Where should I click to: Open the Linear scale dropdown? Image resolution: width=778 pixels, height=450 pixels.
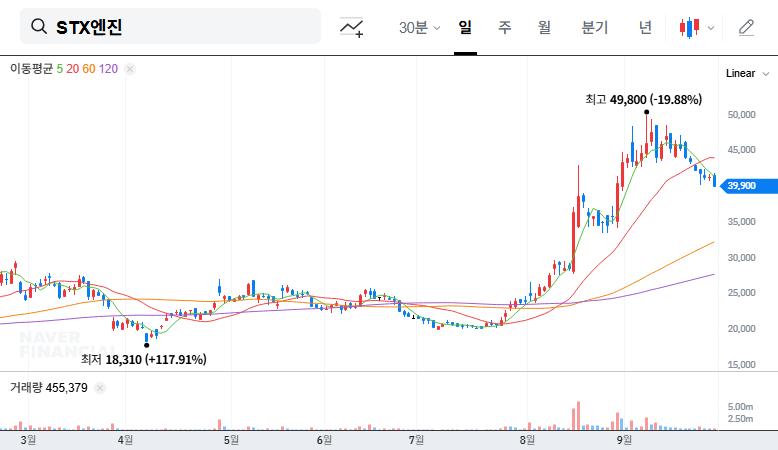click(x=747, y=73)
